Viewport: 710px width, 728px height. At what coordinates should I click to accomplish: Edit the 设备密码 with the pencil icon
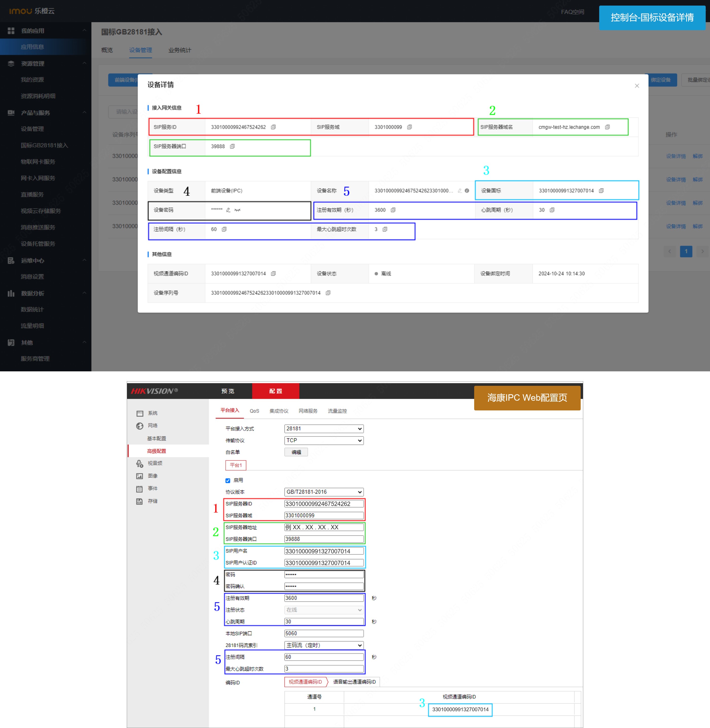point(228,210)
